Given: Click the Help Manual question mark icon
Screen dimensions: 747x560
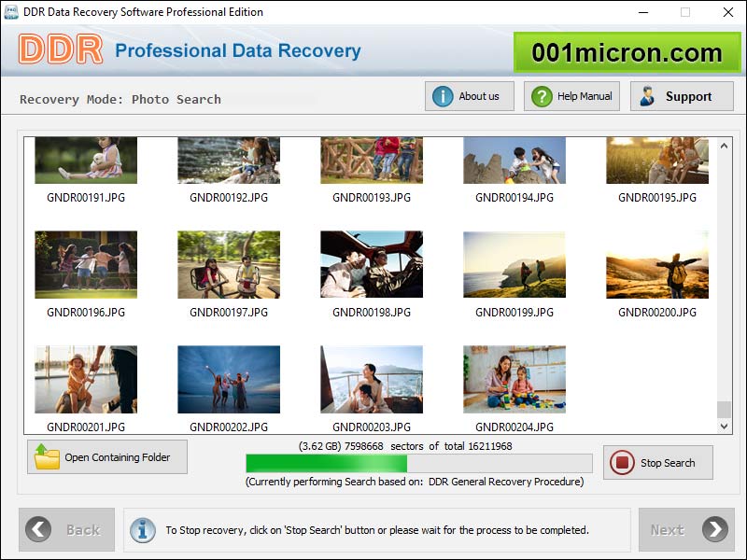Looking at the screenshot, I should click(540, 95).
